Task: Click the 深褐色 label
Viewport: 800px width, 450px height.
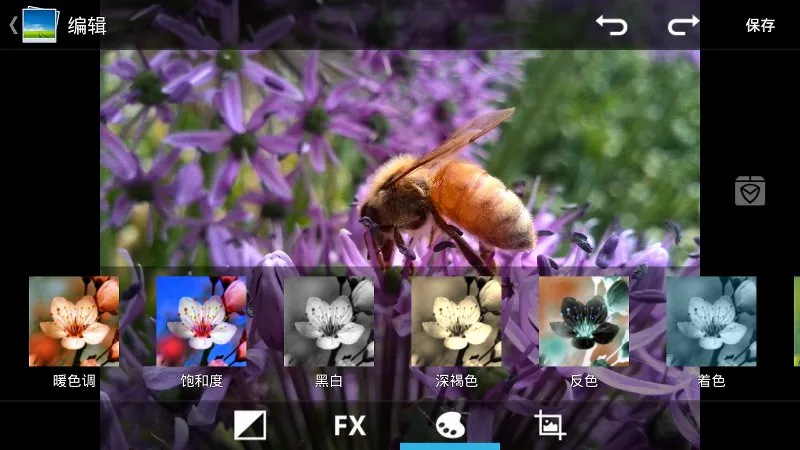Action: (456, 381)
